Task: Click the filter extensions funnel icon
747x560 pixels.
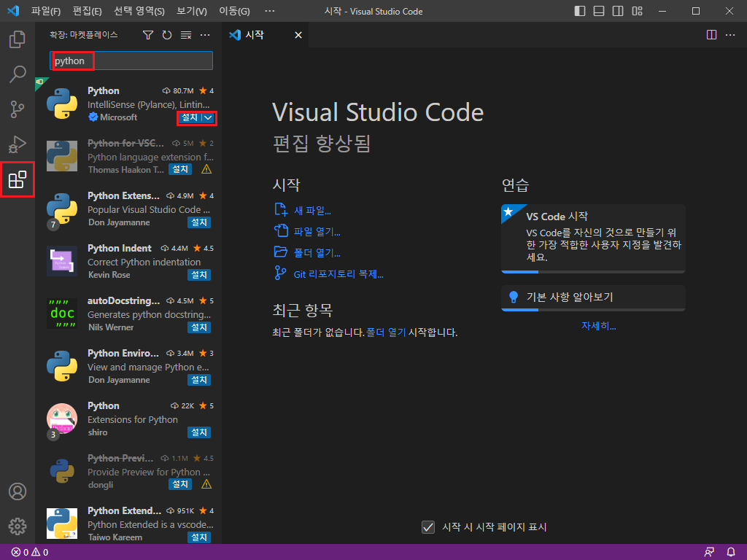Action: point(148,35)
